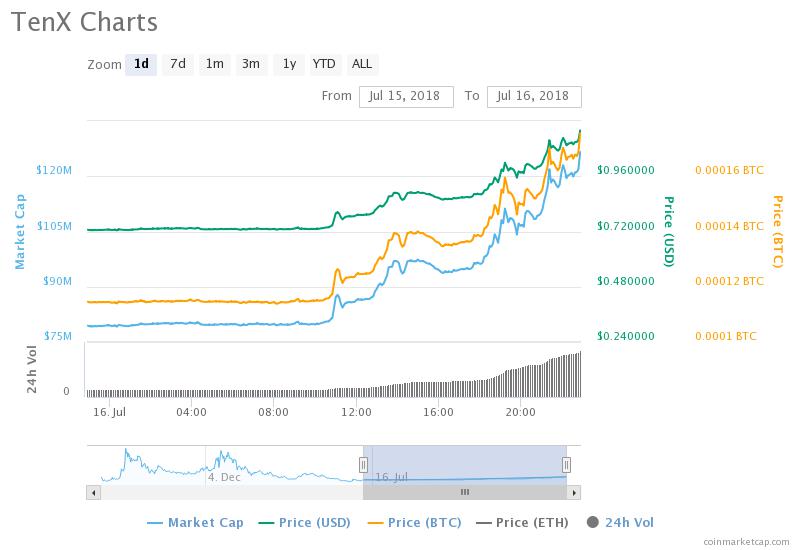The image size is (800, 550).
Task: Click the 0.0001 BTC axis label
Action: click(726, 336)
